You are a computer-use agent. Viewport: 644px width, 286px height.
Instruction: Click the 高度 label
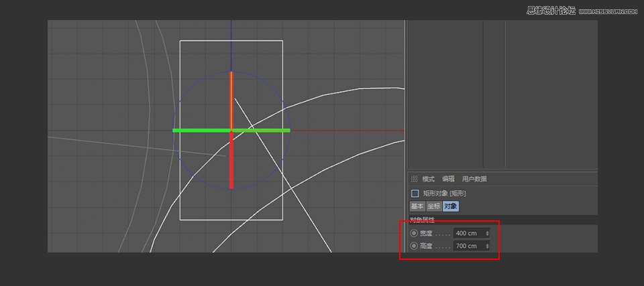coord(426,246)
